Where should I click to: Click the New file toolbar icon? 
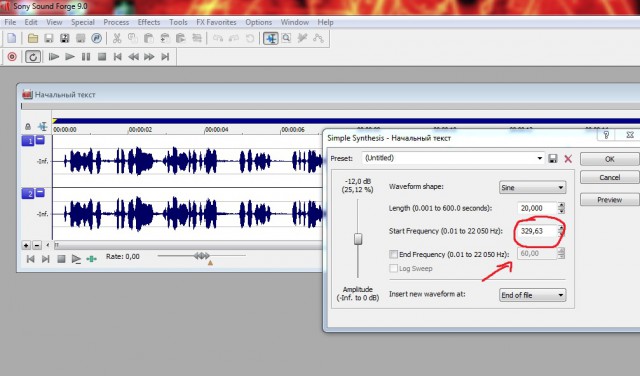(12, 38)
